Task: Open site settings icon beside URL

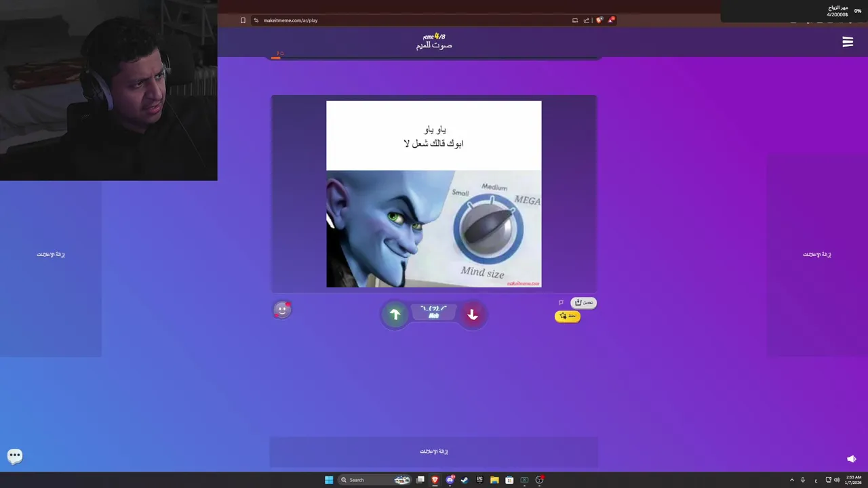Action: coord(256,20)
